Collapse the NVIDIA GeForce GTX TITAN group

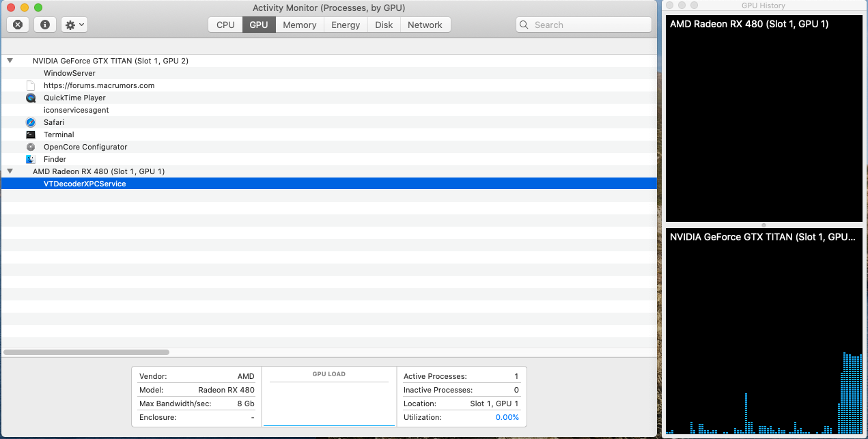click(x=10, y=61)
